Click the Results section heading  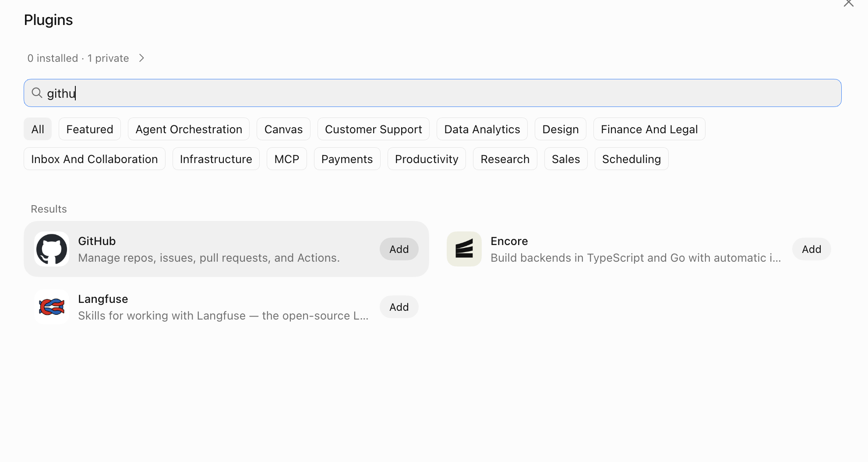pyautogui.click(x=49, y=209)
